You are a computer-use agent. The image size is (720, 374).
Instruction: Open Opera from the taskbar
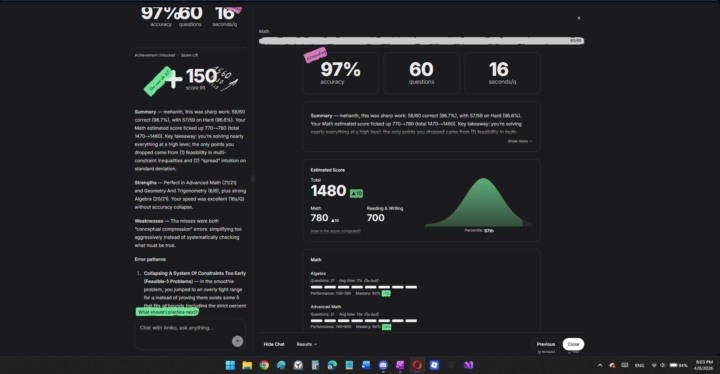coord(417,365)
